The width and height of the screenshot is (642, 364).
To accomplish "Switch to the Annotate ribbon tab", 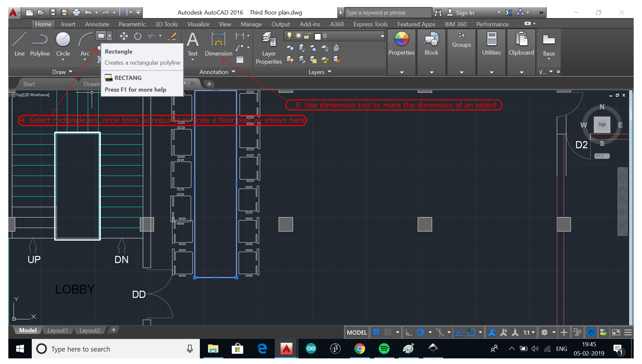I will click(x=97, y=24).
